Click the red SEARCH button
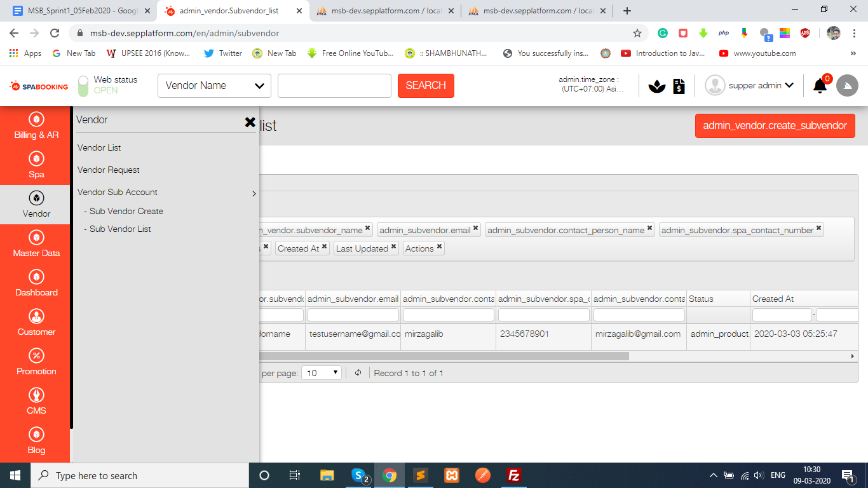Viewport: 868px width, 488px height. pos(426,86)
